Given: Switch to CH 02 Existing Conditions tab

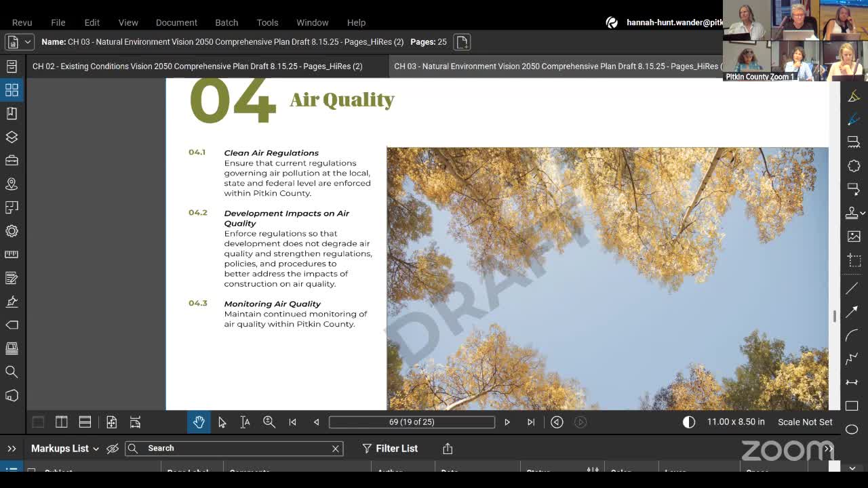Looking at the screenshot, I should click(x=197, y=66).
